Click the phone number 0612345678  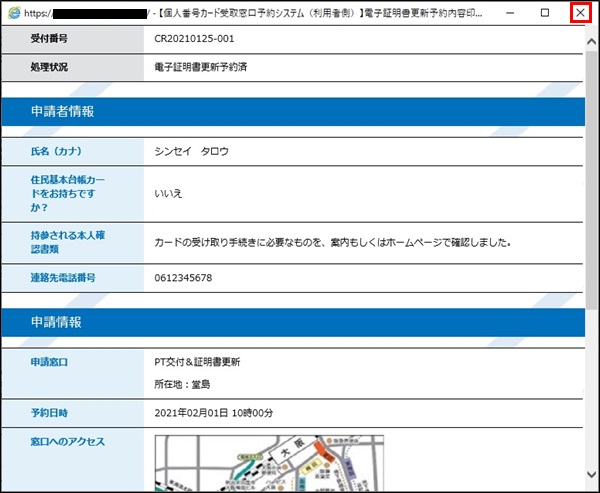click(x=183, y=277)
